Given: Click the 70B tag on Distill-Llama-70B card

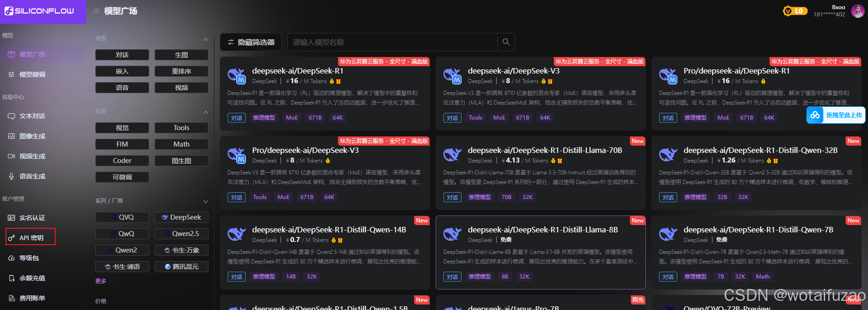Looking at the screenshot, I should (506, 197).
